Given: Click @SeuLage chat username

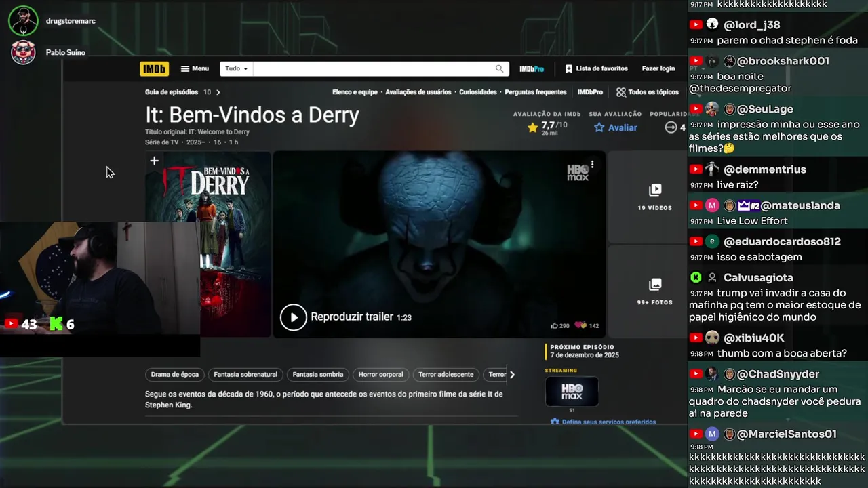Looking at the screenshot, I should coord(765,109).
